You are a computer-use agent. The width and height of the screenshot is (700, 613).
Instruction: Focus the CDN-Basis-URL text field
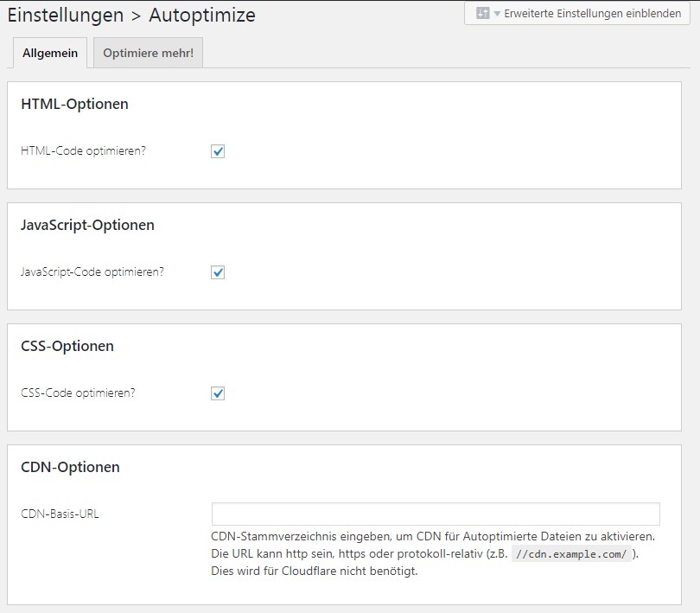tap(436, 514)
